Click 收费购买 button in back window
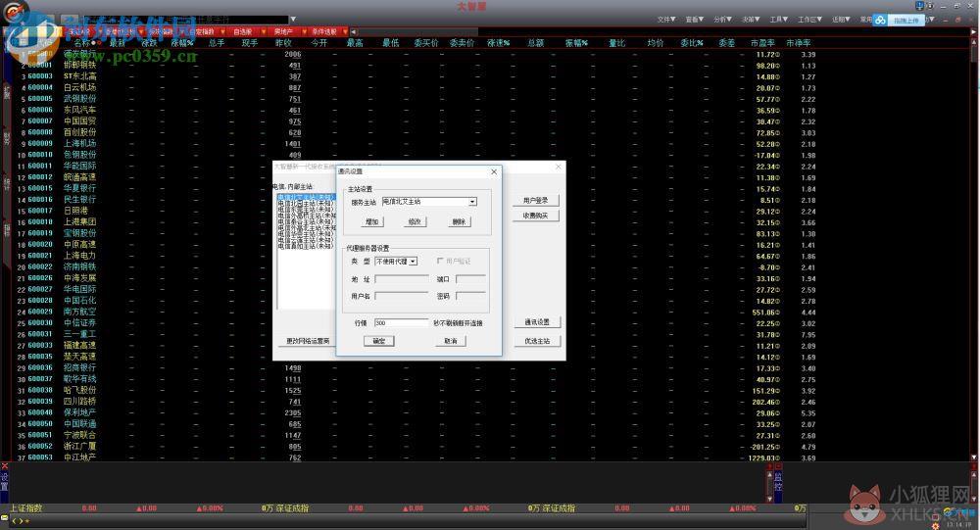 pyautogui.click(x=536, y=216)
